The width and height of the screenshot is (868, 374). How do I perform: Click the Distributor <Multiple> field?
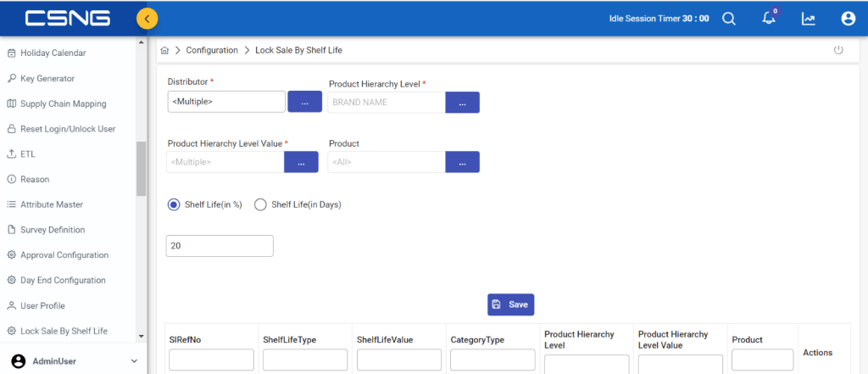coord(226,102)
